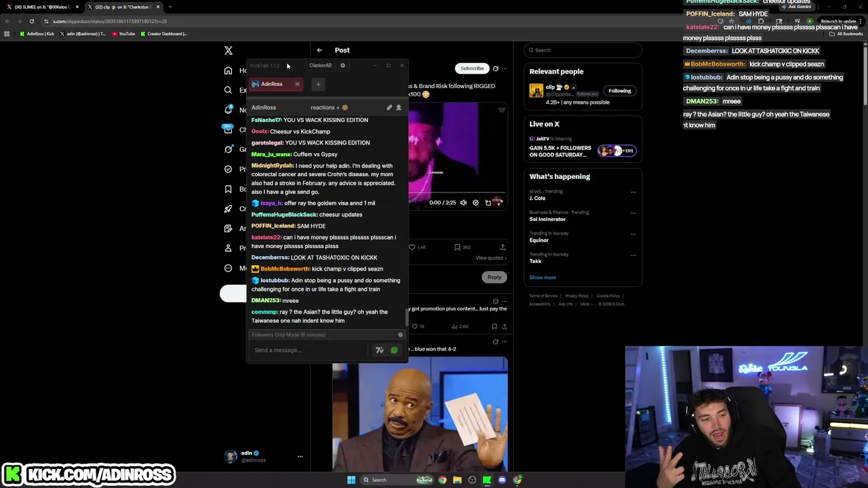Click Ask Gemini in the browser
868x488 pixels.
point(796,7)
